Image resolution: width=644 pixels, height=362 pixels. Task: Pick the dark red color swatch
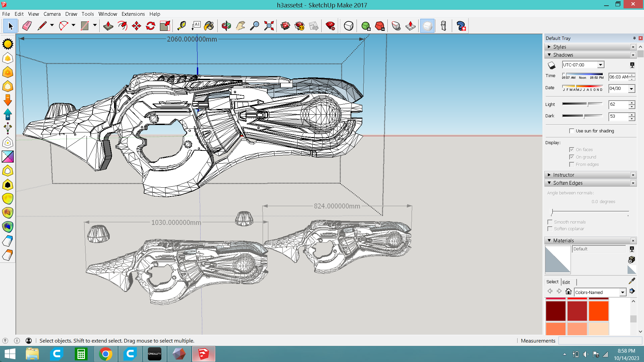(x=555, y=311)
